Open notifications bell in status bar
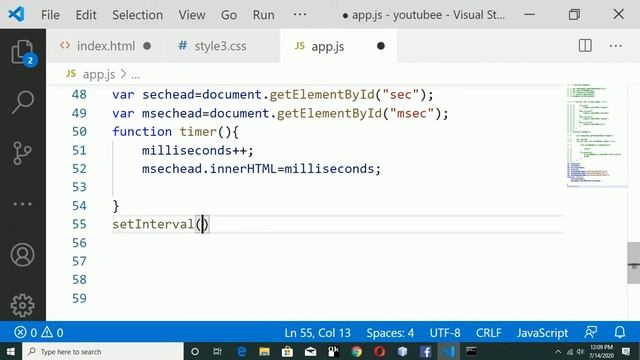 point(620,332)
